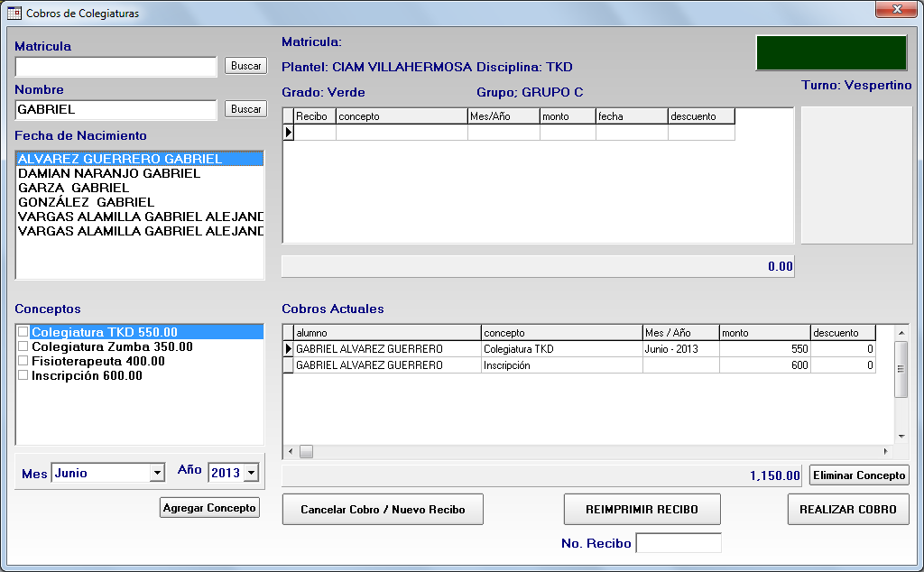Expand the Año dropdown showing 2013

coord(252,473)
